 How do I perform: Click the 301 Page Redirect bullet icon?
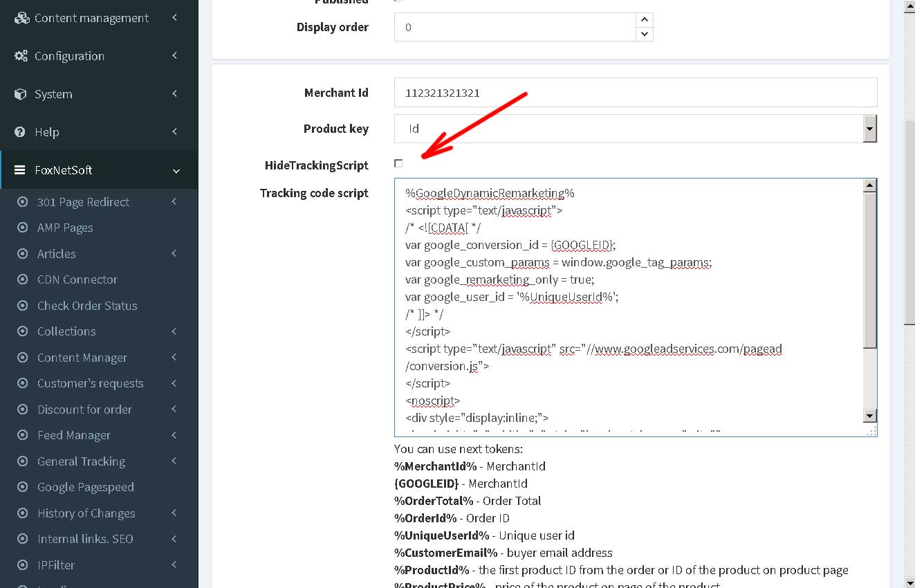tap(23, 202)
